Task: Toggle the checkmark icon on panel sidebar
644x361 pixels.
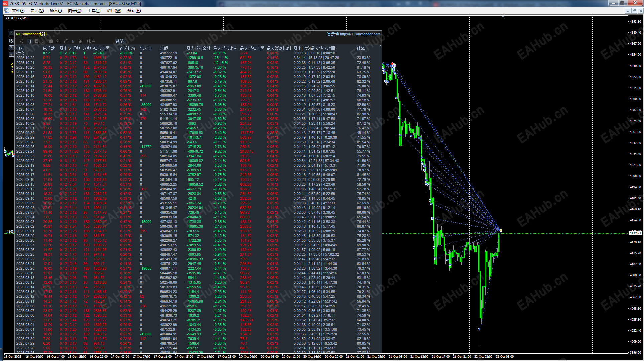Action: point(11,54)
